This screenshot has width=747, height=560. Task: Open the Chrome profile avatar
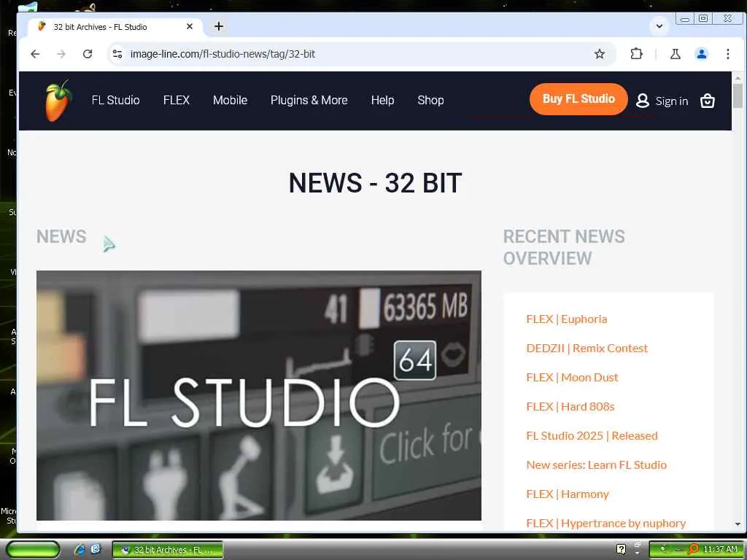coord(701,54)
